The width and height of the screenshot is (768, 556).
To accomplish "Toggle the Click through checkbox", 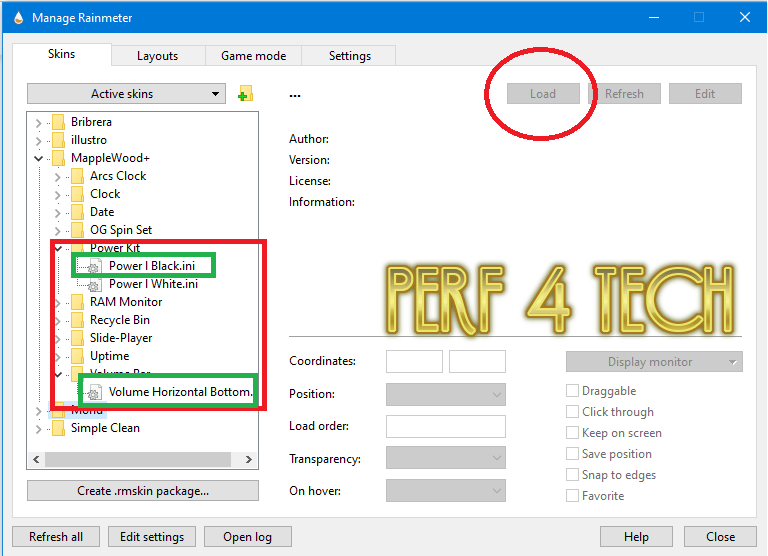I will [x=572, y=411].
